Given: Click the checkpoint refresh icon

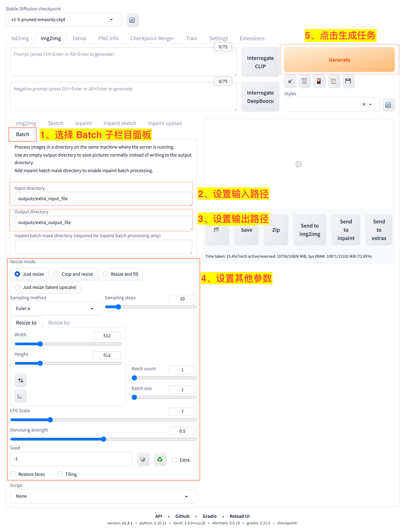Looking at the screenshot, I should [132, 20].
